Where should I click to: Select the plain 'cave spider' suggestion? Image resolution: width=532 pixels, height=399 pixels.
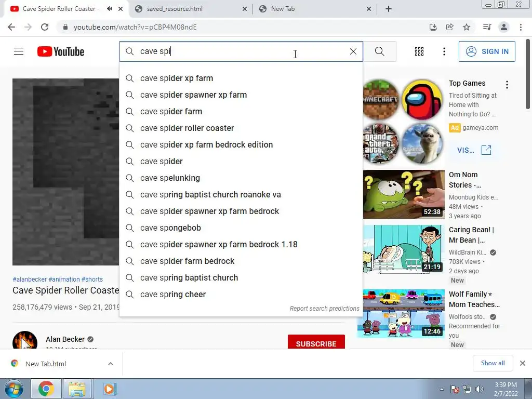pos(241,162)
